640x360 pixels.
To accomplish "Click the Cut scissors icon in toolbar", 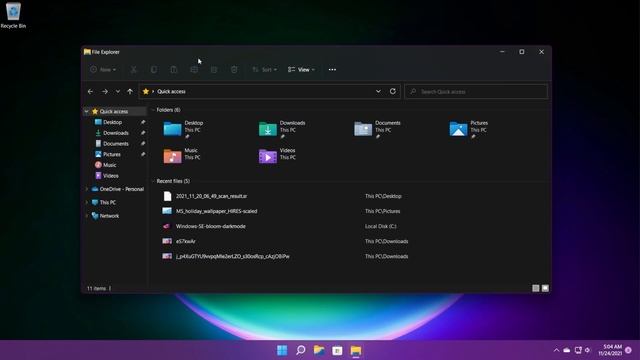I will click(x=133, y=70).
